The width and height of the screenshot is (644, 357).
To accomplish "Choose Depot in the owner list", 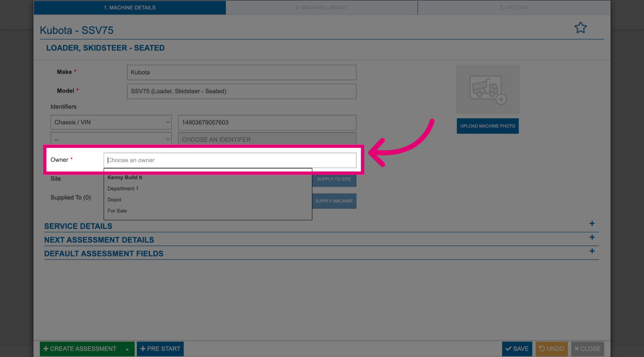I will coord(208,200).
